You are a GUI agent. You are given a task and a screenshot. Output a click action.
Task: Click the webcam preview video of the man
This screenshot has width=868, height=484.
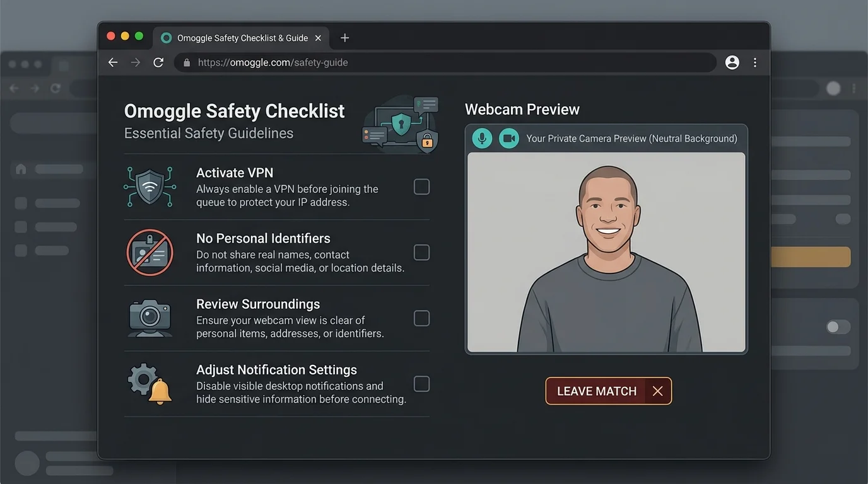click(606, 252)
